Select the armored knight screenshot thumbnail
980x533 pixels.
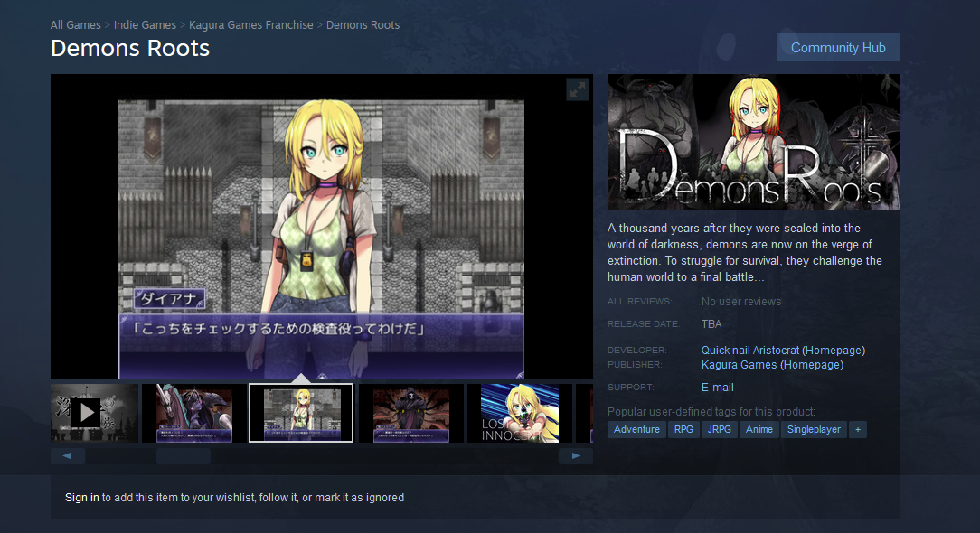point(193,413)
